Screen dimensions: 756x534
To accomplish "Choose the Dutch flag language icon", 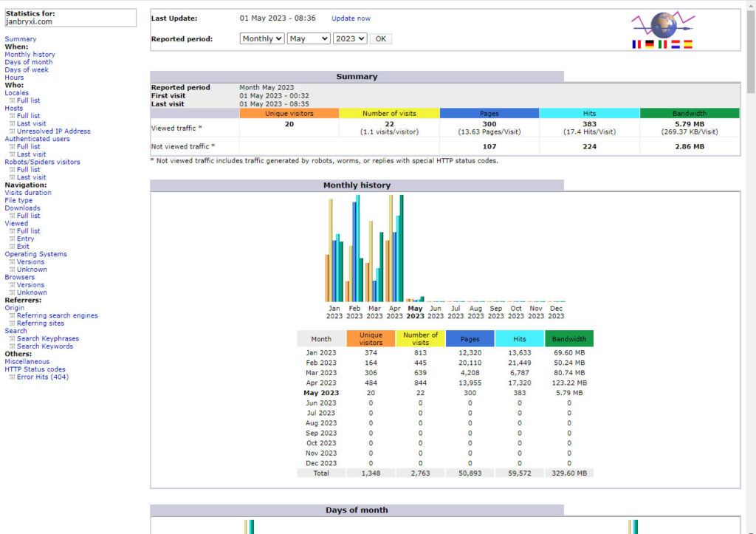I will point(675,44).
